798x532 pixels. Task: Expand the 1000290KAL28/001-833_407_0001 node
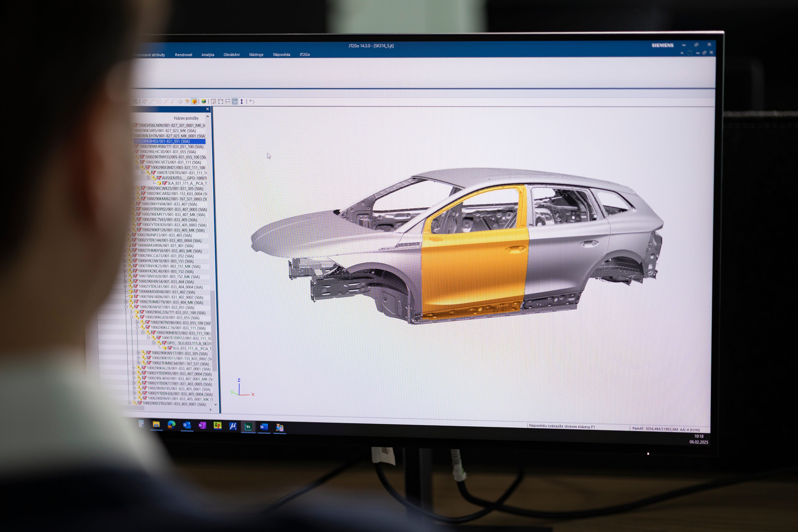coord(133,368)
